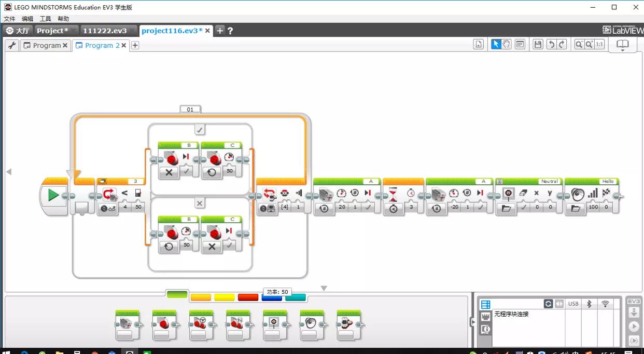Switch to the Project* tab
This screenshot has height=354, width=644.
pyautogui.click(x=57, y=31)
